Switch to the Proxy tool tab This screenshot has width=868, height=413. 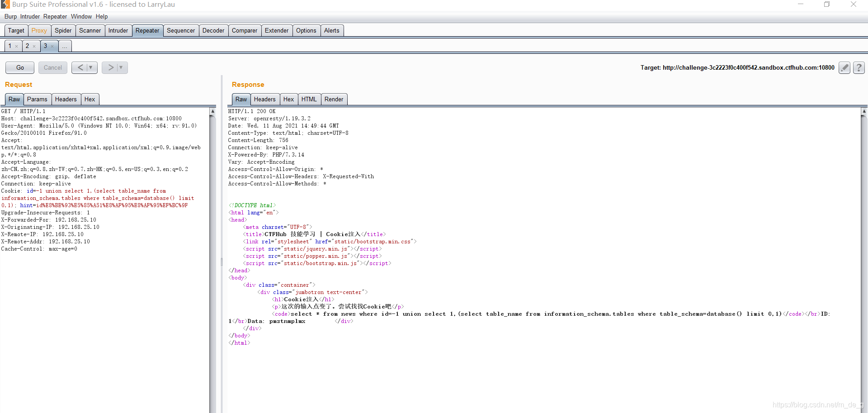coord(39,30)
